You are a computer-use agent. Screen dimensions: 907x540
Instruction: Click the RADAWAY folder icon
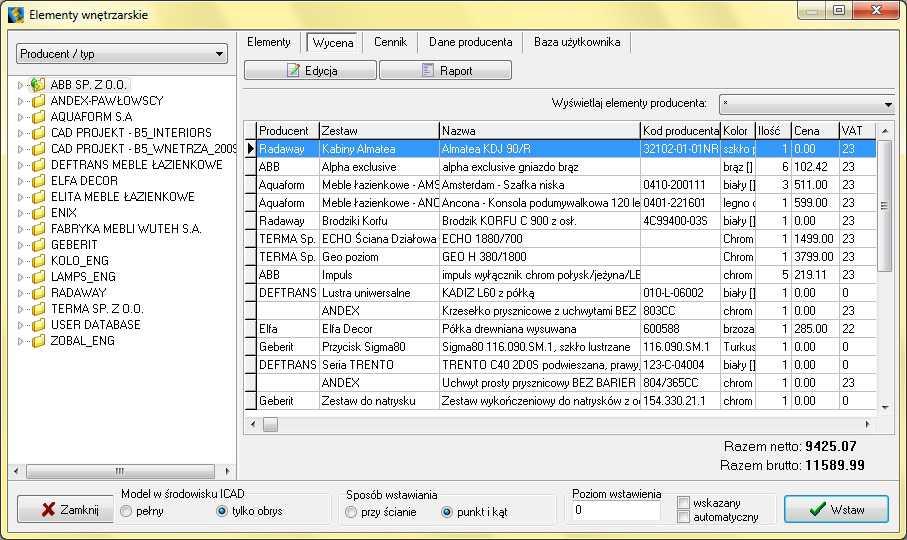[39, 293]
